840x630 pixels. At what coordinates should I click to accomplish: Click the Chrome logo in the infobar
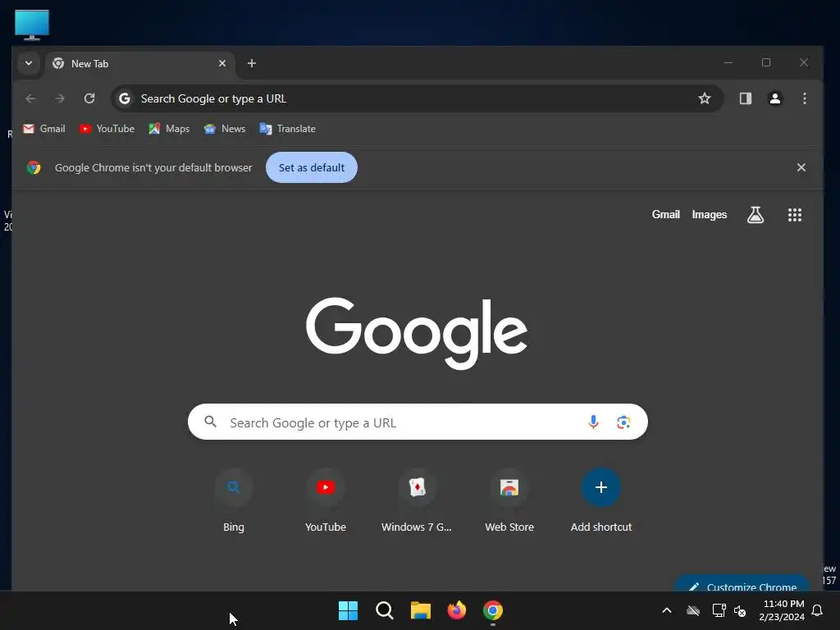[x=34, y=167]
